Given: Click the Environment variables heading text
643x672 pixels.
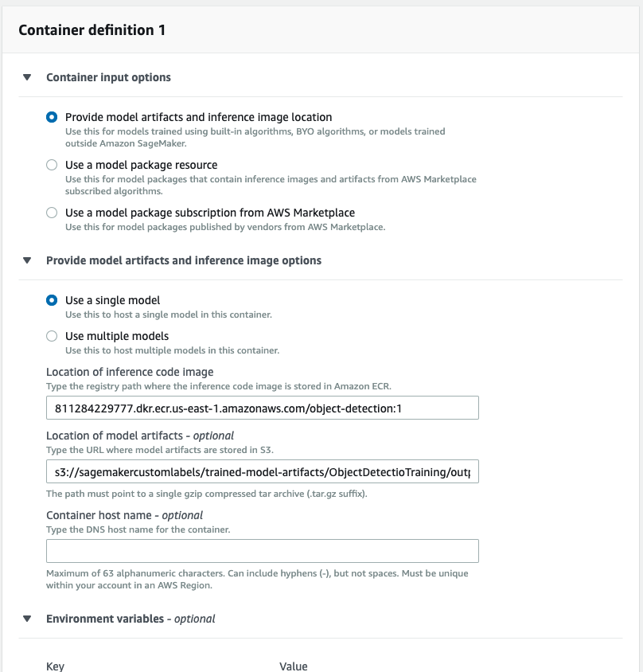Looking at the screenshot, I should [131, 619].
